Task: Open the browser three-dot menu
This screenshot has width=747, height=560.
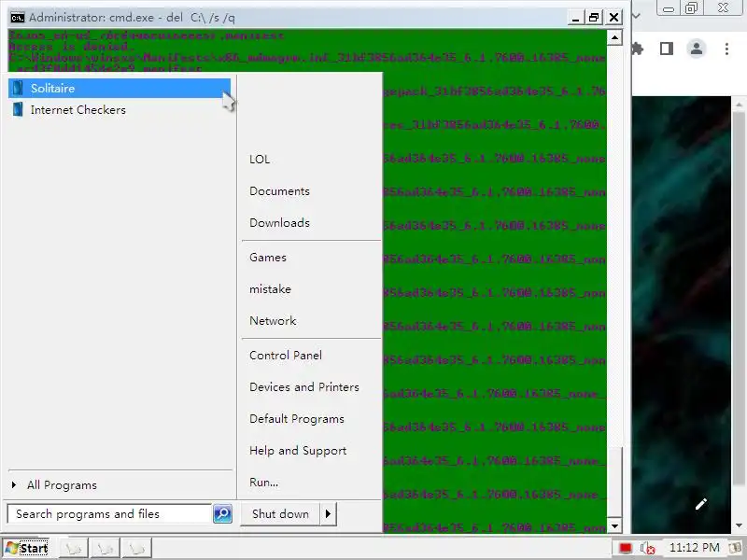Action: pos(726,49)
